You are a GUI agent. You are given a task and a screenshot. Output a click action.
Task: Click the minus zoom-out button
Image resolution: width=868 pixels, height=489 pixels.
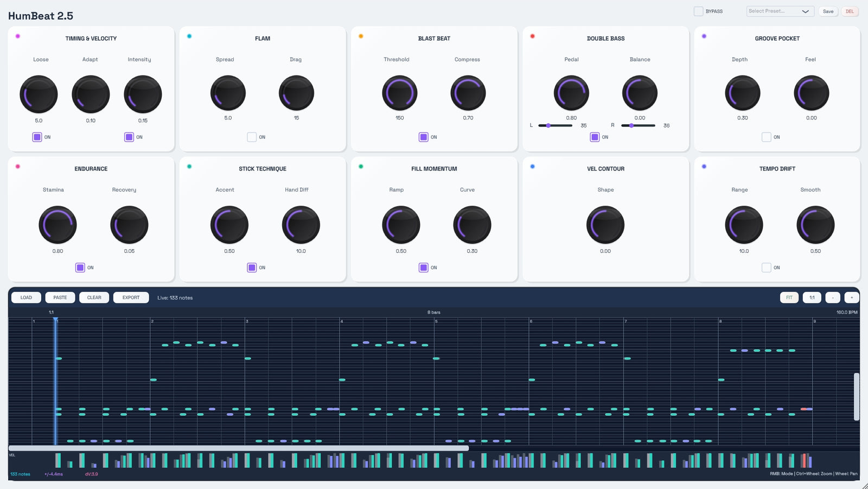(833, 297)
